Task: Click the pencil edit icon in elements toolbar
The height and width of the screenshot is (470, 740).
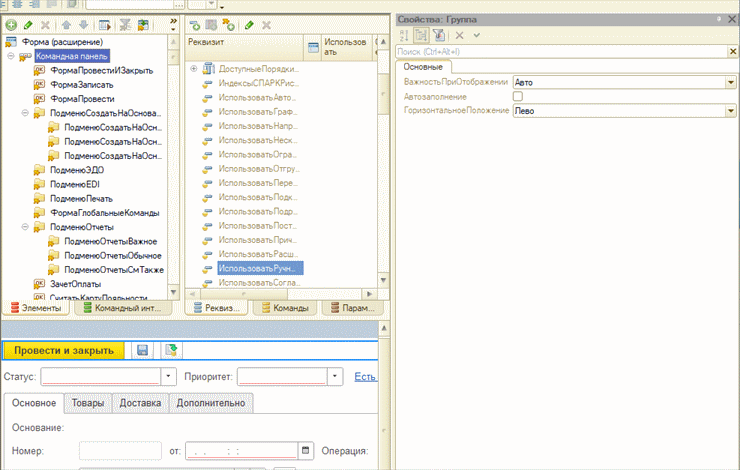Action: coord(28,25)
